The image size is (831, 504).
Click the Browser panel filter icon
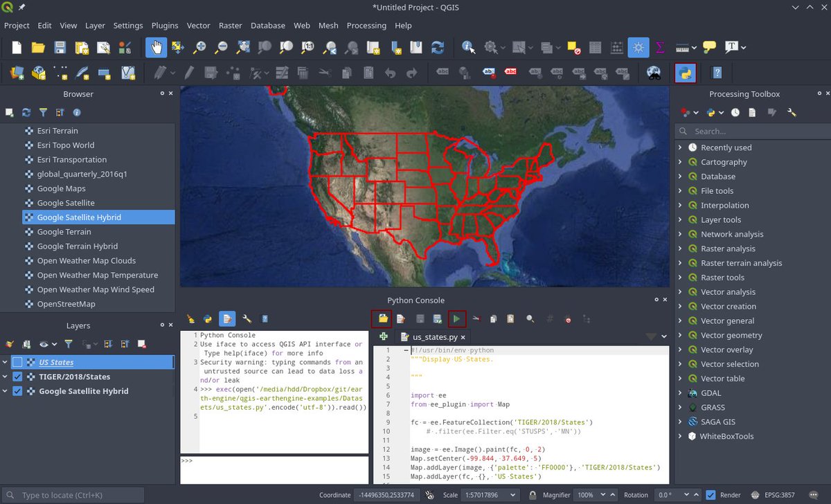(43, 112)
